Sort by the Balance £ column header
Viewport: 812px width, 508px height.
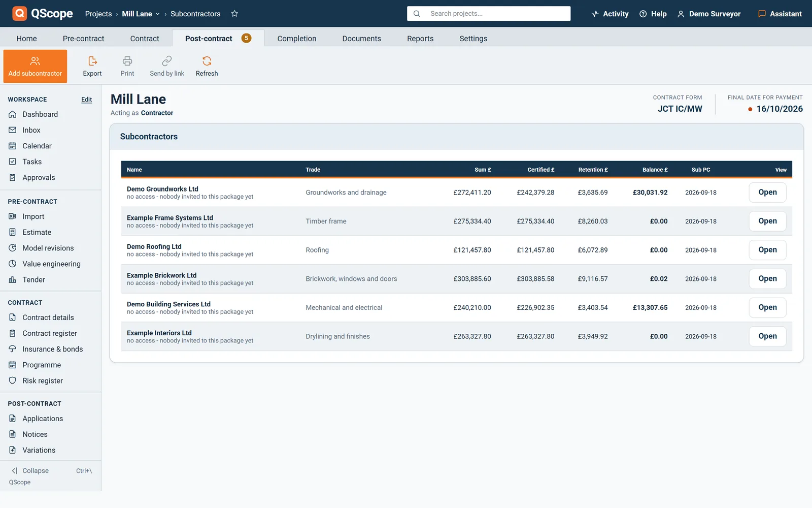pos(655,170)
